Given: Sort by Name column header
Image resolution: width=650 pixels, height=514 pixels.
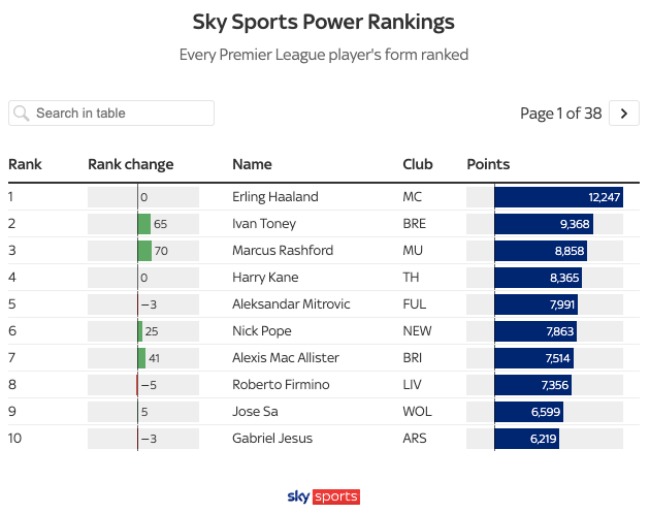Looking at the screenshot, I should [x=252, y=164].
